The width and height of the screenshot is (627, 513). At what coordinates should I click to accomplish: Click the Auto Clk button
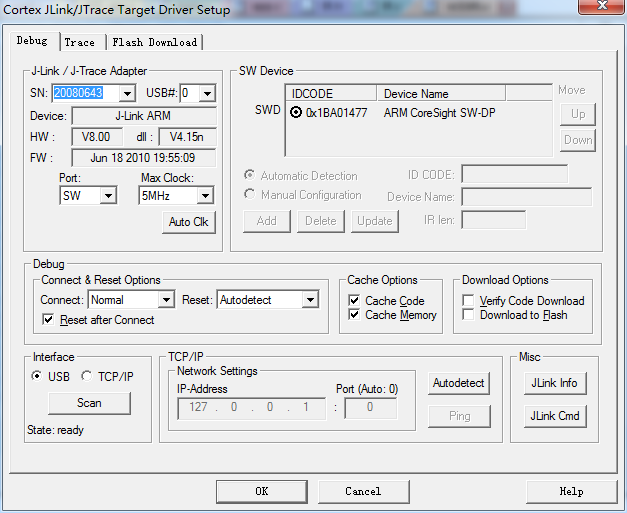[x=189, y=222]
